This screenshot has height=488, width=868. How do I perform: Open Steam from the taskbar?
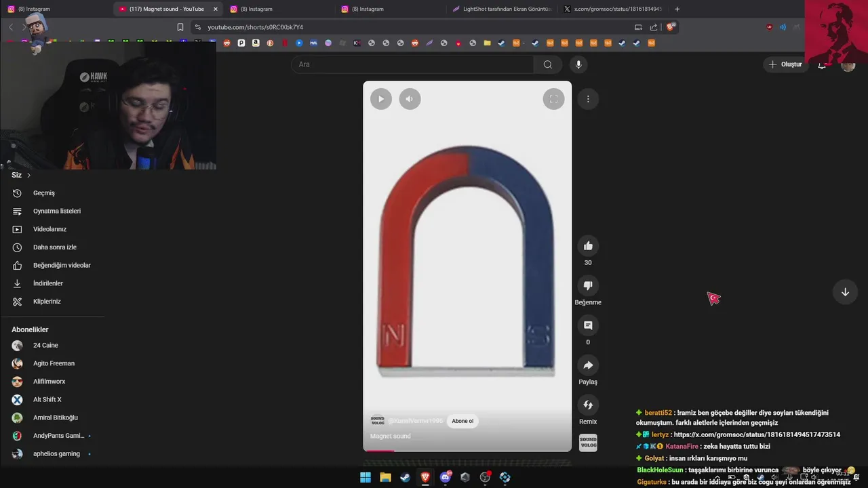point(406,477)
